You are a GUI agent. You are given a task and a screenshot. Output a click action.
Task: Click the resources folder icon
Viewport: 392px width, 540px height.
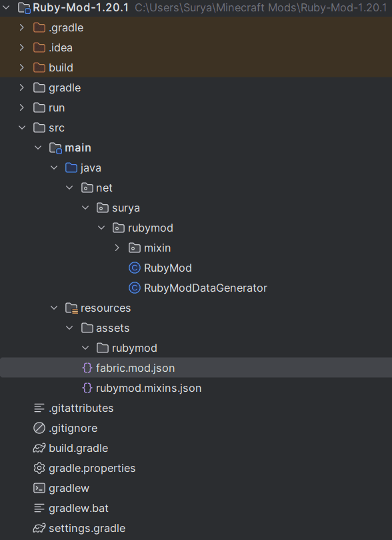[x=71, y=308]
